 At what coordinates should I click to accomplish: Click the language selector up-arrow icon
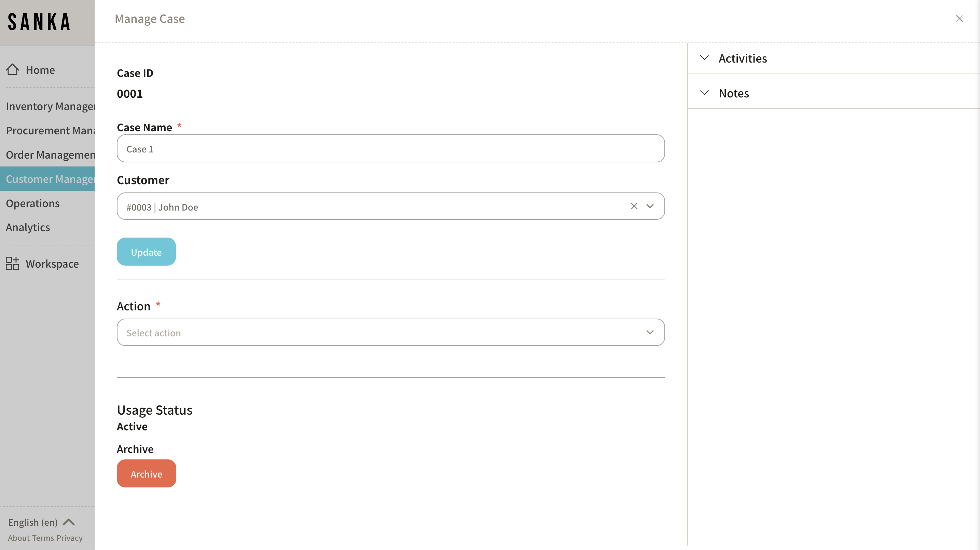pyautogui.click(x=69, y=522)
